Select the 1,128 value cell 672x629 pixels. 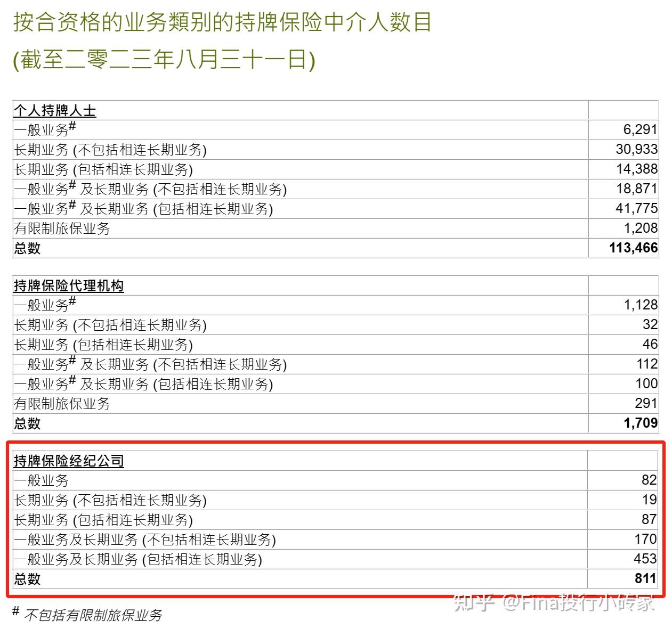(x=639, y=305)
